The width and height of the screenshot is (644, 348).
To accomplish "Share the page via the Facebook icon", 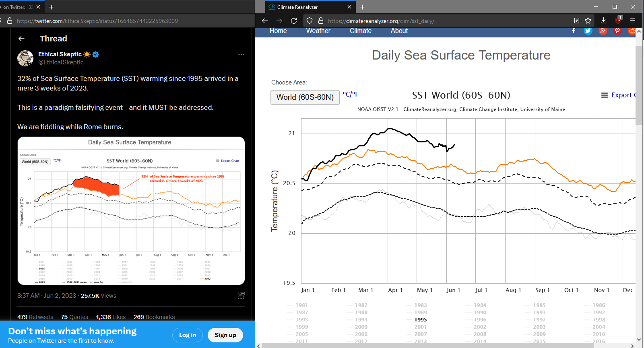I will [x=574, y=31].
